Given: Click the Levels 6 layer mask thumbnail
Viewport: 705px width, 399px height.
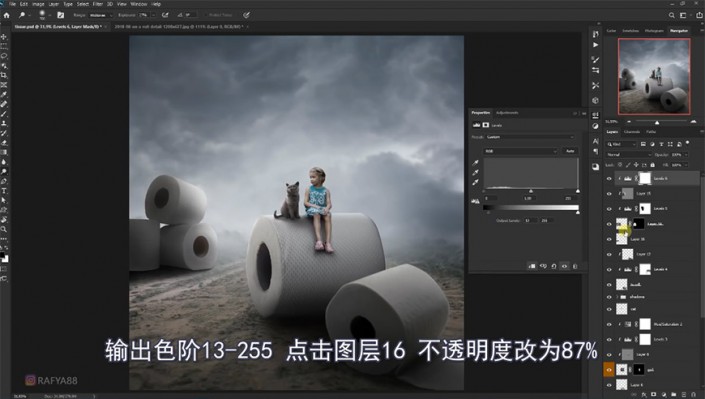Looking at the screenshot, I should 645,179.
